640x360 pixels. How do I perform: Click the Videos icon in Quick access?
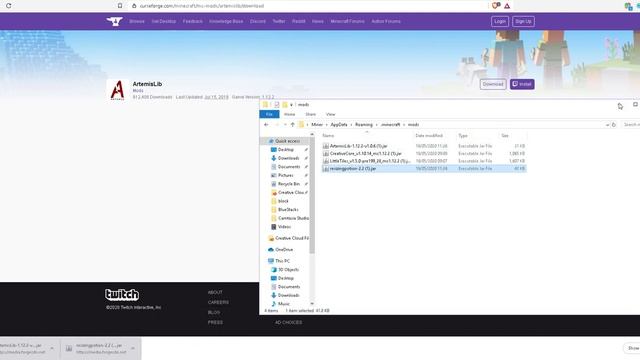point(273,227)
